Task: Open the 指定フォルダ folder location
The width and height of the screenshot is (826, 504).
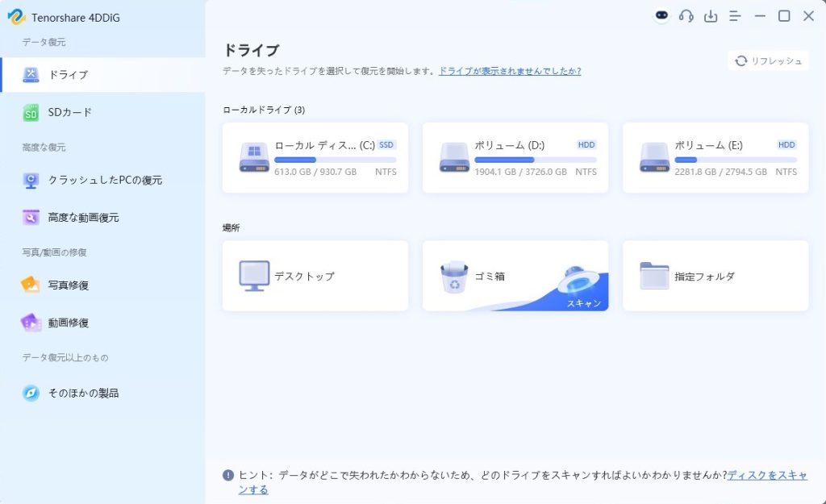Action: pyautogui.click(x=715, y=276)
